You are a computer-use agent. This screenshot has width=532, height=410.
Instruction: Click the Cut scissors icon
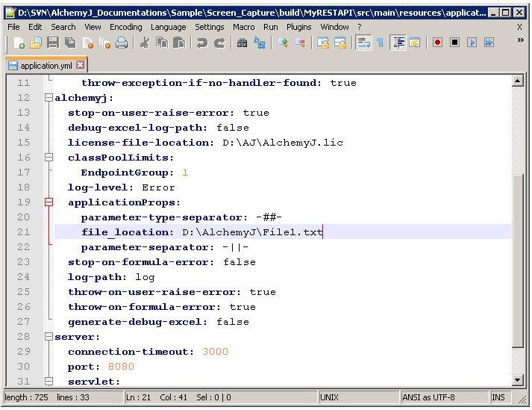pyautogui.click(x=144, y=43)
